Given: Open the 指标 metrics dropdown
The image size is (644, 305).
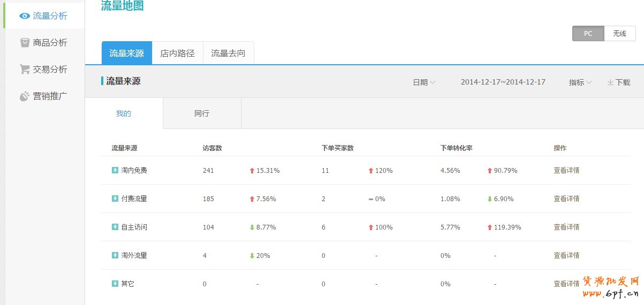Looking at the screenshot, I should point(580,82).
